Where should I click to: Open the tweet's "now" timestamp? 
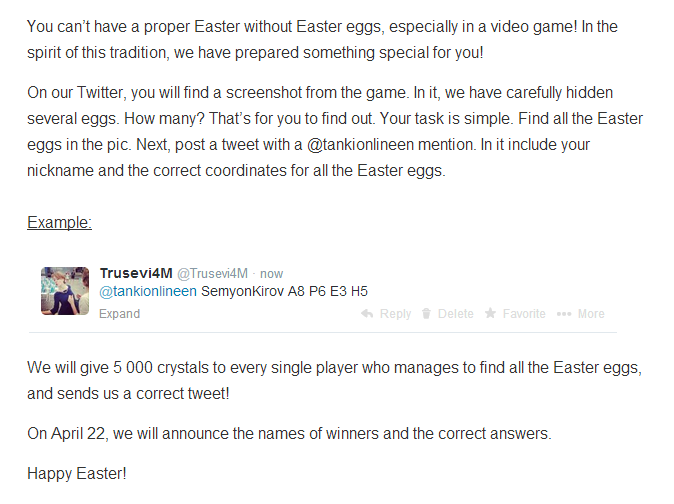272,274
